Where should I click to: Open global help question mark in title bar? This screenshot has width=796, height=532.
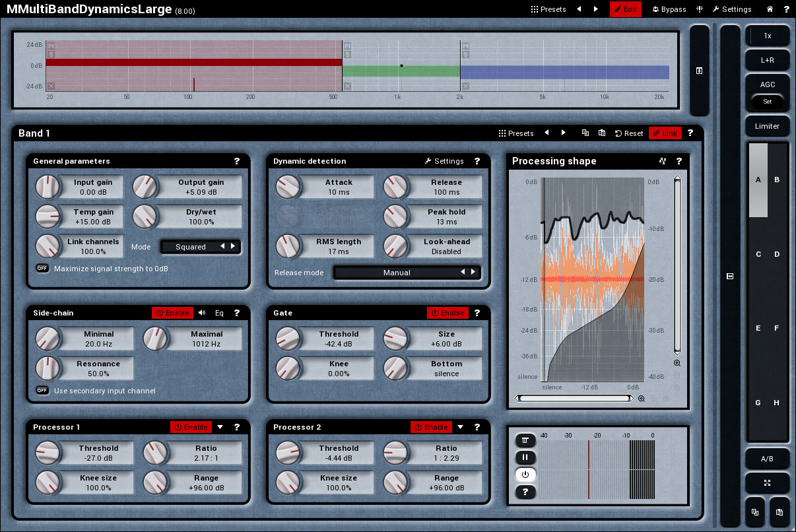[x=786, y=9]
